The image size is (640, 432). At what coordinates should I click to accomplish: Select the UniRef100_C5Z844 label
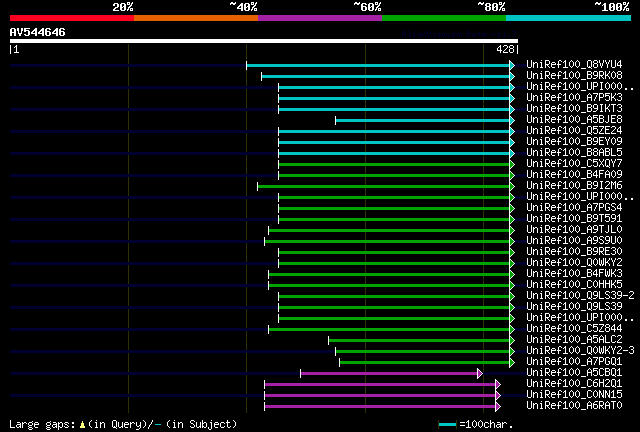point(574,328)
